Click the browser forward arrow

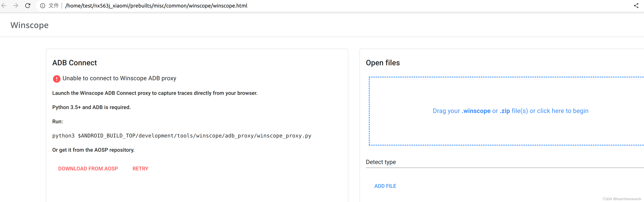(16, 5)
